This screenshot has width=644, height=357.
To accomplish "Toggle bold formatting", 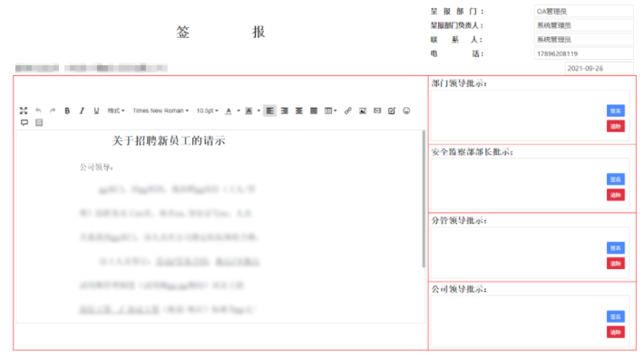I will (x=67, y=111).
